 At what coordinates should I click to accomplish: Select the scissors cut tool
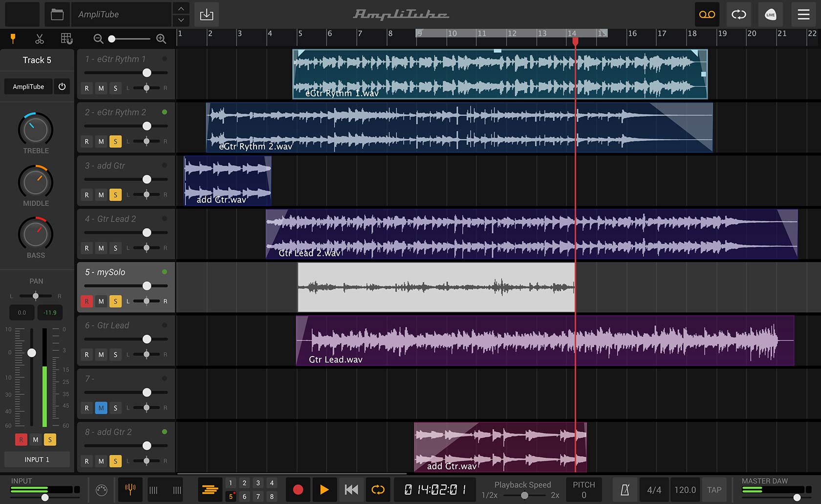40,39
